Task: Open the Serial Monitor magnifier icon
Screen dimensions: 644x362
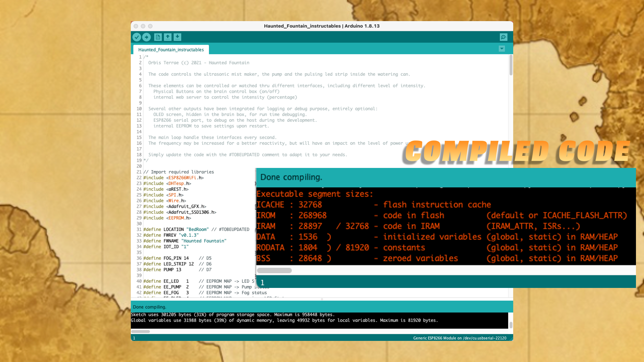Action: (503, 37)
